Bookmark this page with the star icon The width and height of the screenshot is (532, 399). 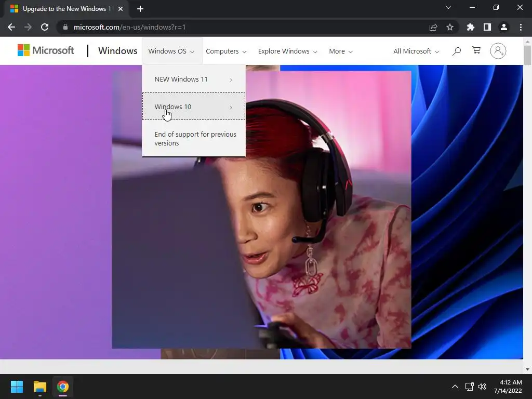(450, 27)
